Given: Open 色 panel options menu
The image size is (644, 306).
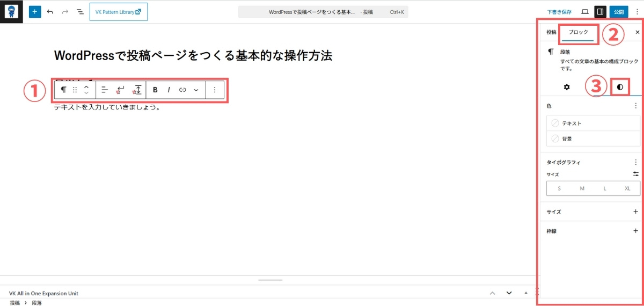Looking at the screenshot, I should click(x=636, y=106).
